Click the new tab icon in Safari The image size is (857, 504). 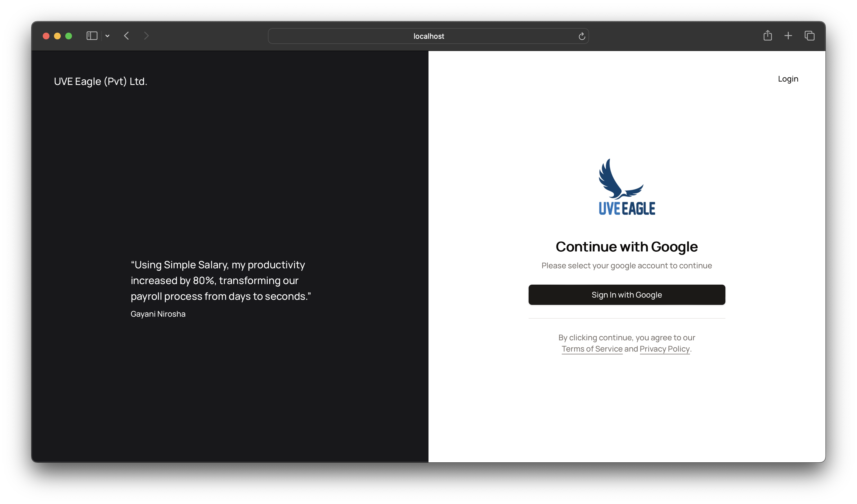point(788,35)
